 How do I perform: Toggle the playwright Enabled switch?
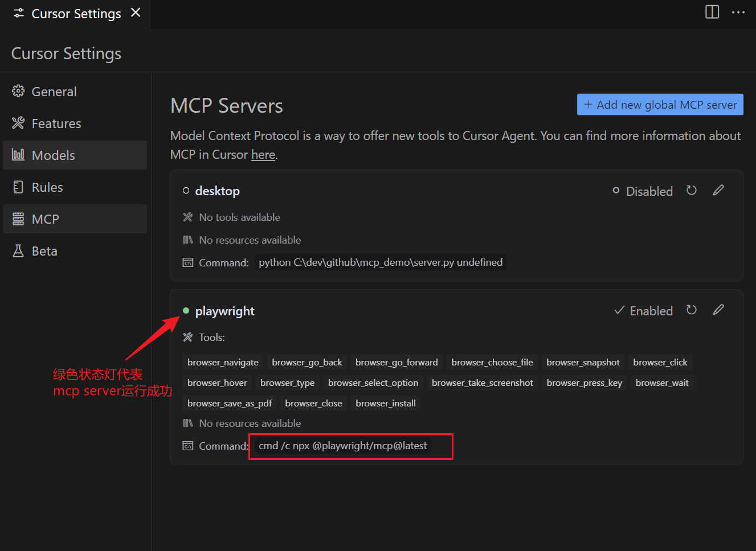644,311
